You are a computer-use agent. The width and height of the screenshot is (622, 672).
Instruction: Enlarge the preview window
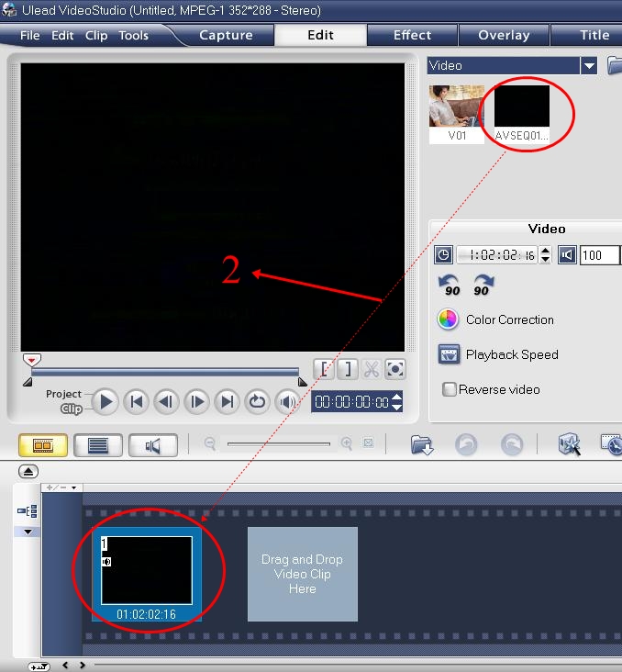(394, 369)
